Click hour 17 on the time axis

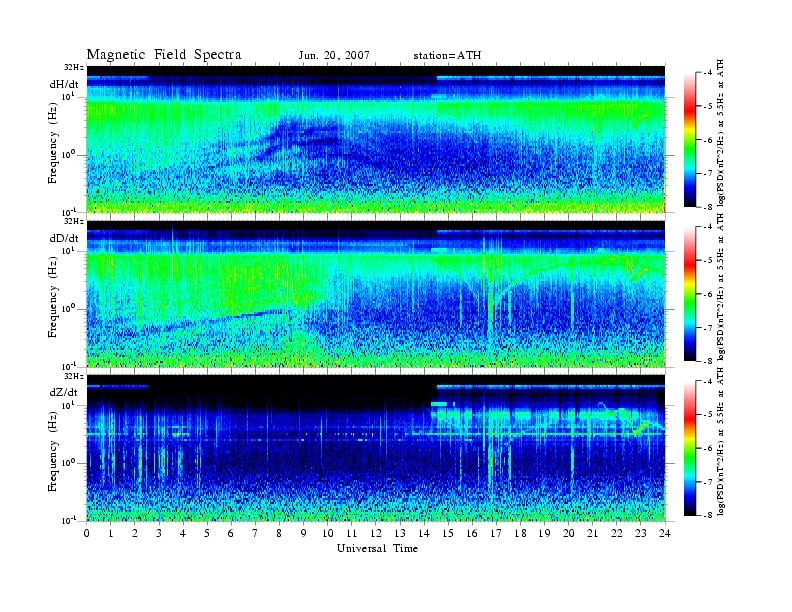click(x=497, y=533)
